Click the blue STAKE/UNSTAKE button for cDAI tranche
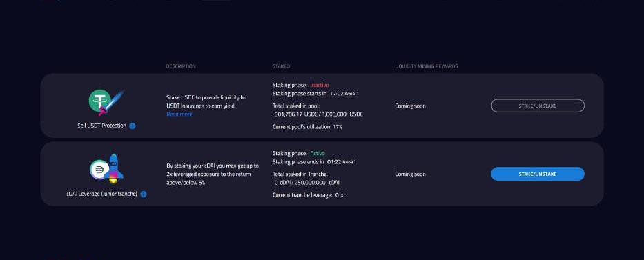The height and width of the screenshot is (260, 644). (537, 174)
